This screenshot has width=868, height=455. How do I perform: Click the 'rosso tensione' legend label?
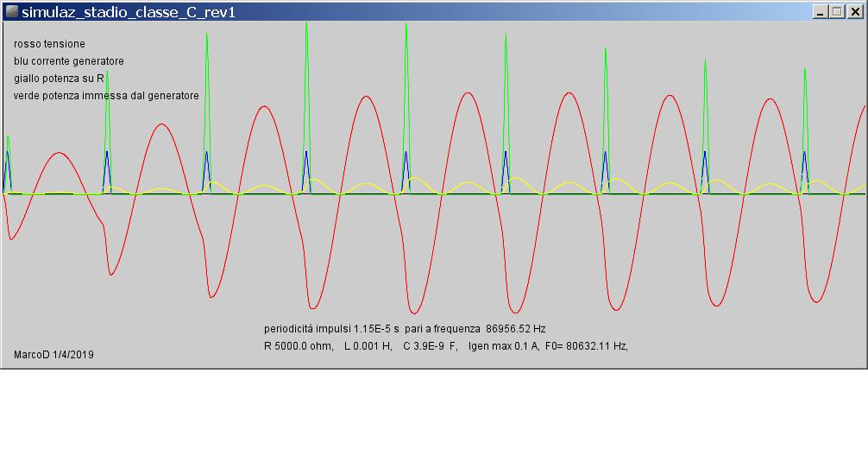(49, 43)
